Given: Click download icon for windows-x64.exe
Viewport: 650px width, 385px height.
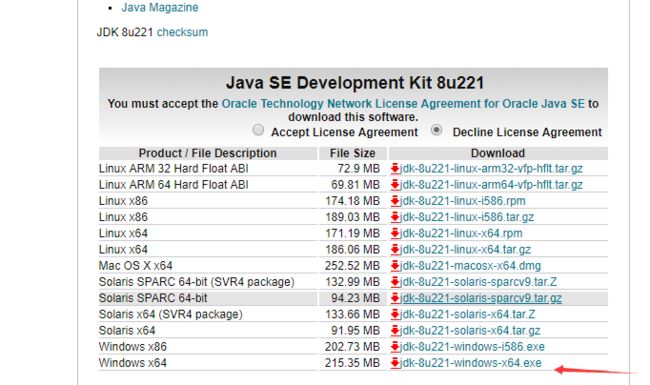Looking at the screenshot, I should tap(395, 363).
